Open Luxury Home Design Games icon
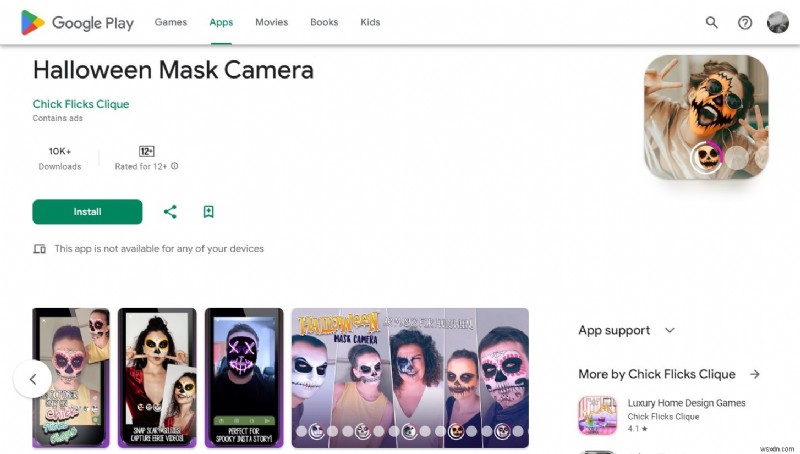This screenshot has height=454, width=800. tap(597, 415)
